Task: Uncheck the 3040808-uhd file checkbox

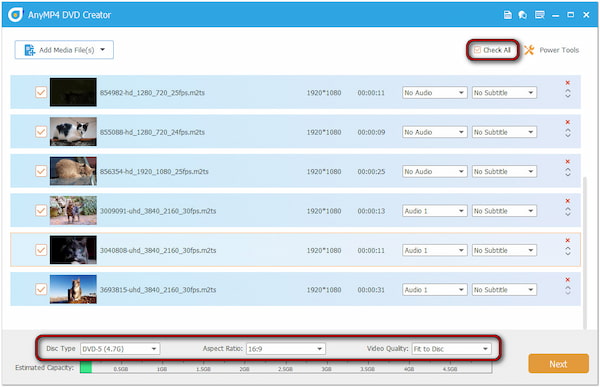Action: pos(41,250)
